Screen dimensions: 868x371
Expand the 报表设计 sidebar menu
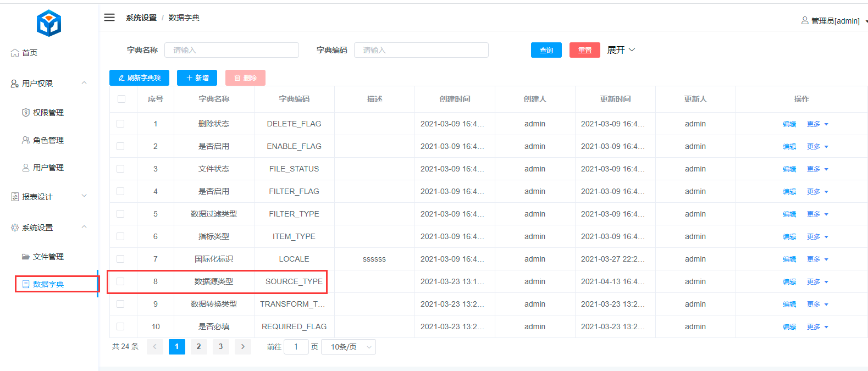[x=84, y=196]
